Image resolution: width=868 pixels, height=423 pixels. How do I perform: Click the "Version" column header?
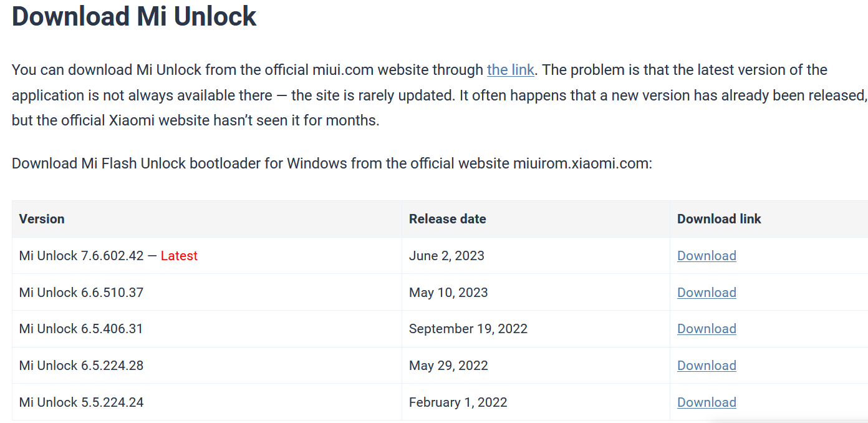pyautogui.click(x=42, y=219)
